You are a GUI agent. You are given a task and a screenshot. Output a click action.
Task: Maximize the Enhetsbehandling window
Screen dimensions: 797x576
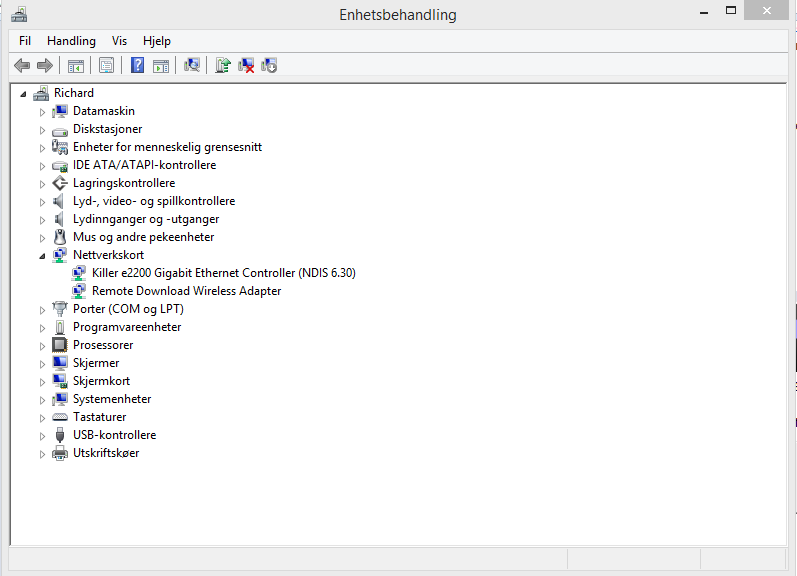(731, 11)
